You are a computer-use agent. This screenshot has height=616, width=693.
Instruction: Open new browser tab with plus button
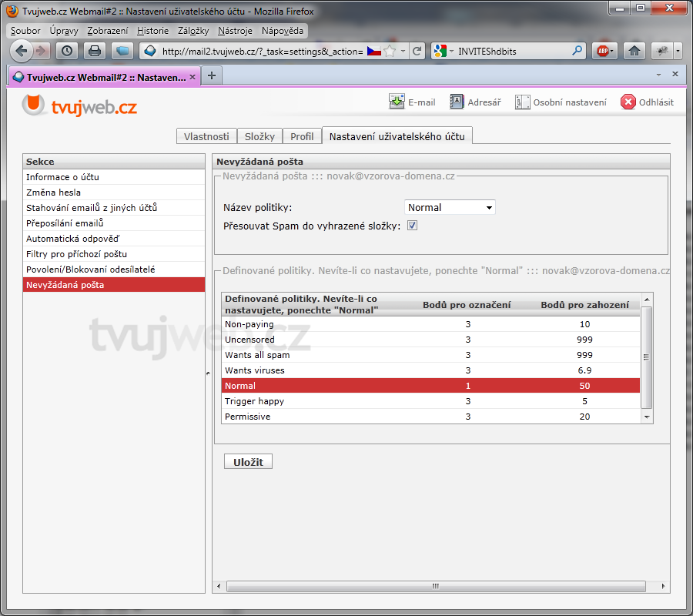point(211,75)
